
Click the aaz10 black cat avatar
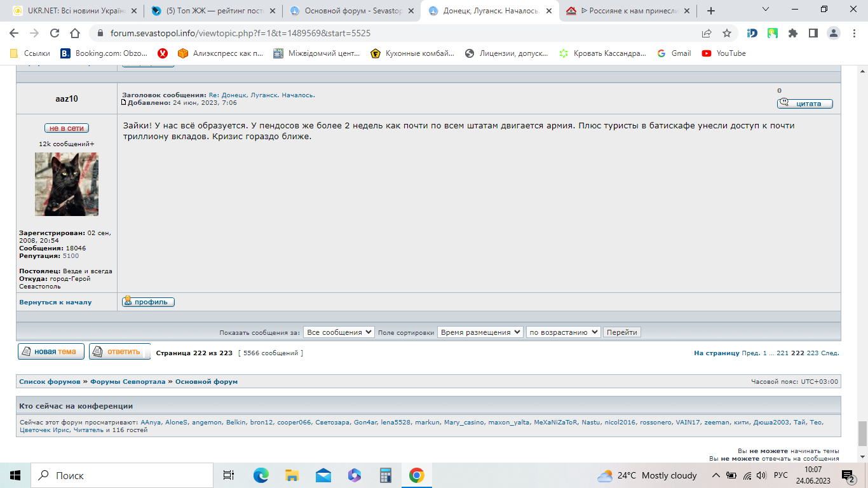(x=67, y=184)
